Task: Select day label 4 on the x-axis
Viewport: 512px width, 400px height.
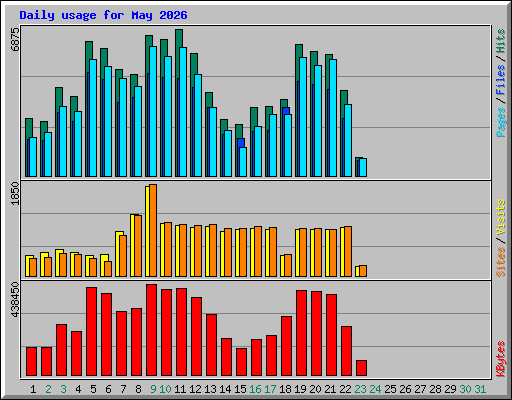Action: (x=78, y=389)
